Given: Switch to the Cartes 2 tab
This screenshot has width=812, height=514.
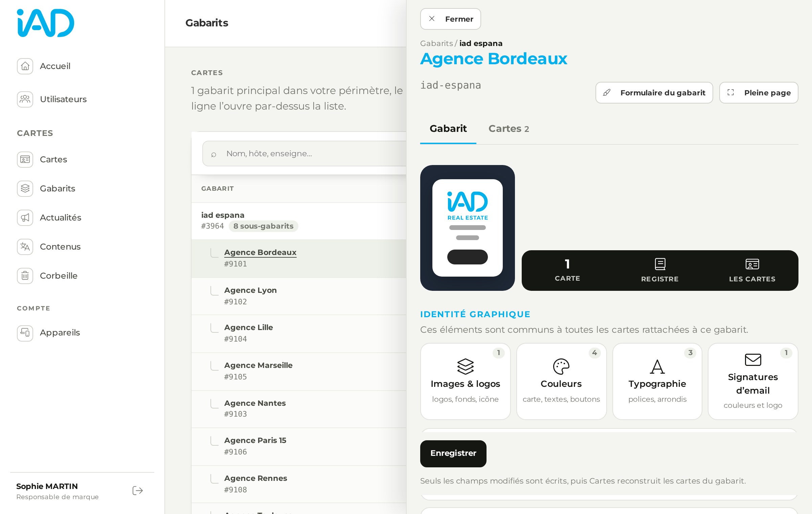Looking at the screenshot, I should pos(509,129).
